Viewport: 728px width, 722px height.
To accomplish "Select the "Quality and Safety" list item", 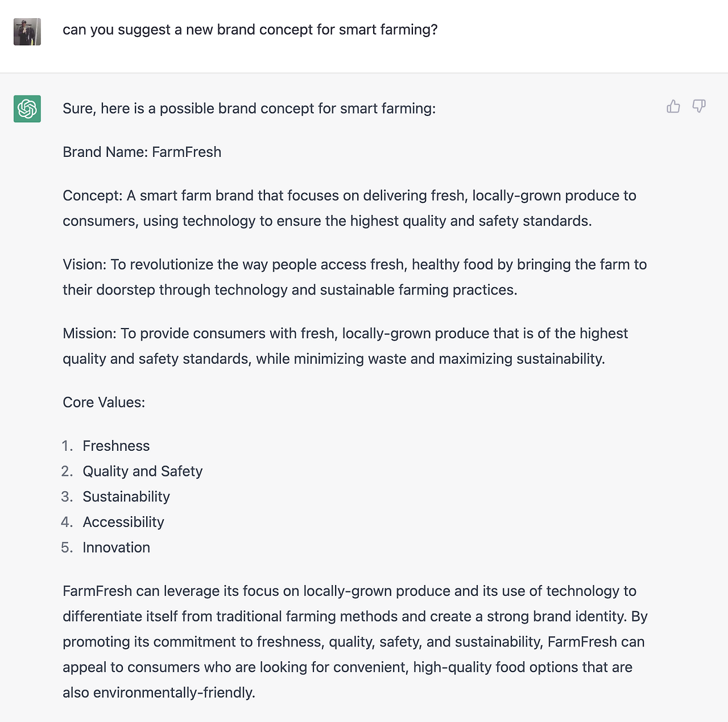I will point(142,471).
